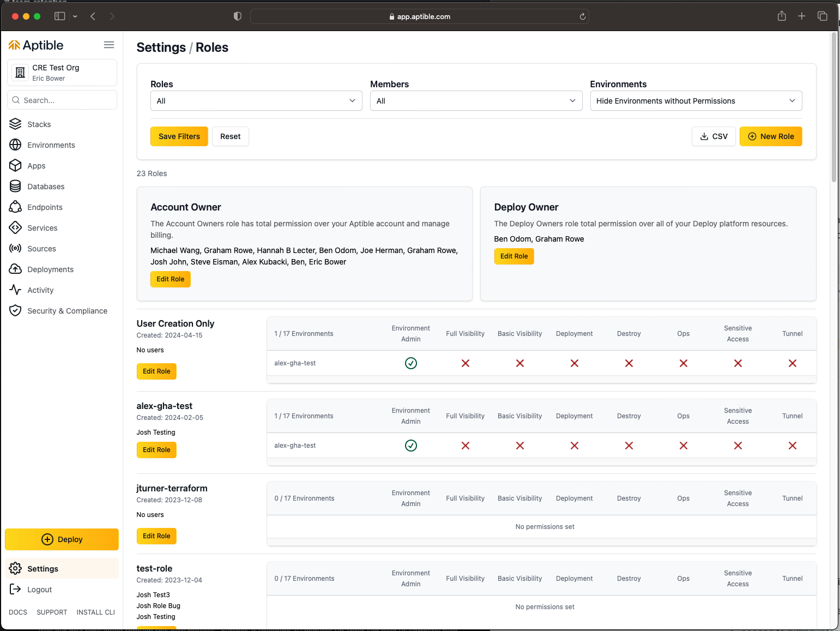This screenshot has height=631, width=840.
Task: Toggle alex-gha-test role Basic Visibility X
Action: [520, 446]
